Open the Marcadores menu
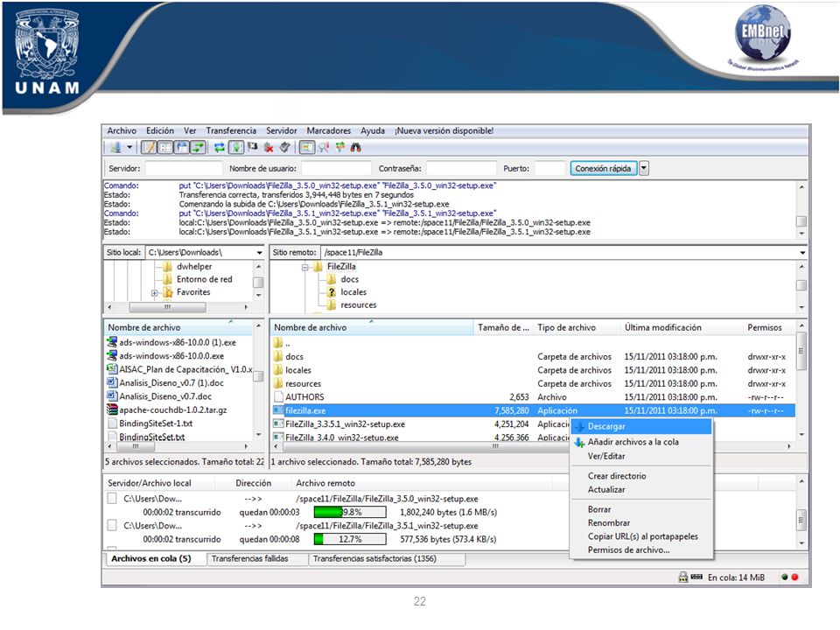The height and width of the screenshot is (630, 840). click(x=329, y=130)
